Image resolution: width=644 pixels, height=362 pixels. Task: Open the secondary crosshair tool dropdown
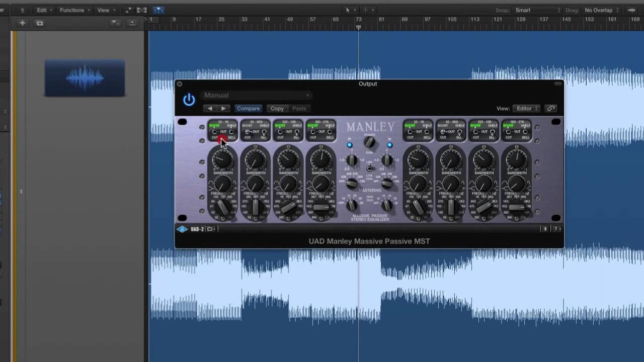click(368, 10)
